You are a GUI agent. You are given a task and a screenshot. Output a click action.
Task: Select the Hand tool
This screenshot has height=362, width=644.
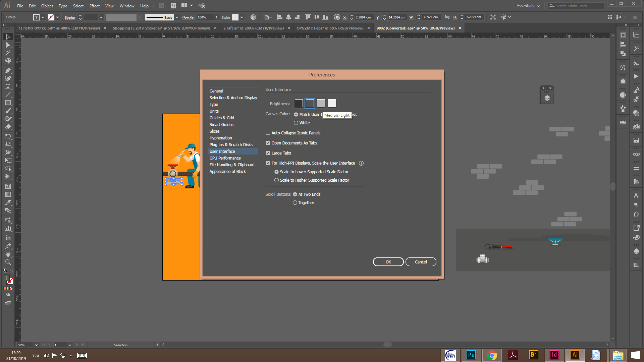[x=8, y=254]
